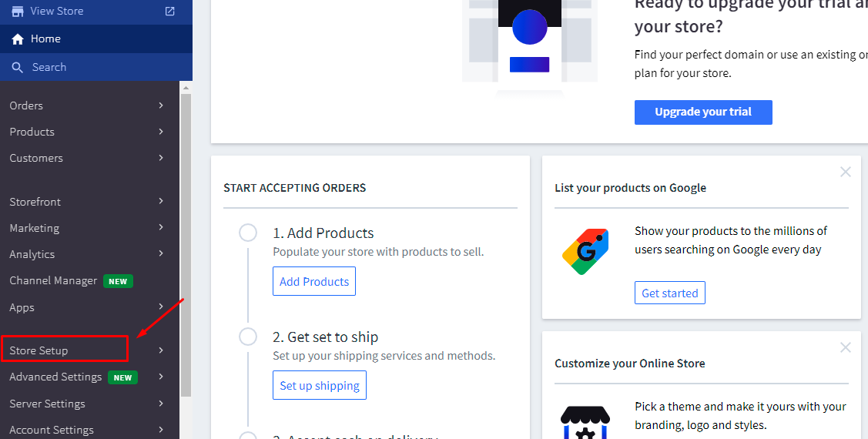
Task: Close the Customize your Online Store card
Action: click(x=845, y=347)
